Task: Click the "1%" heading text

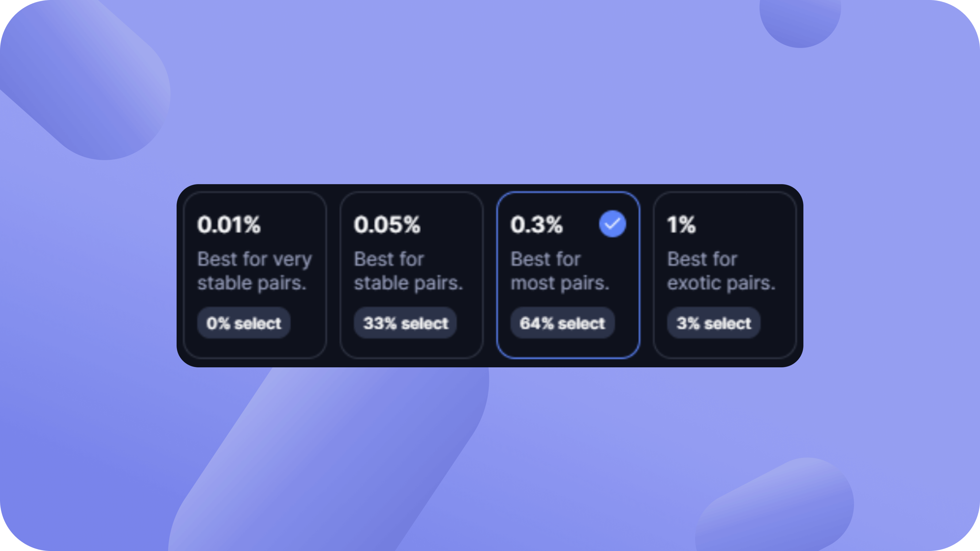Action: pyautogui.click(x=681, y=224)
